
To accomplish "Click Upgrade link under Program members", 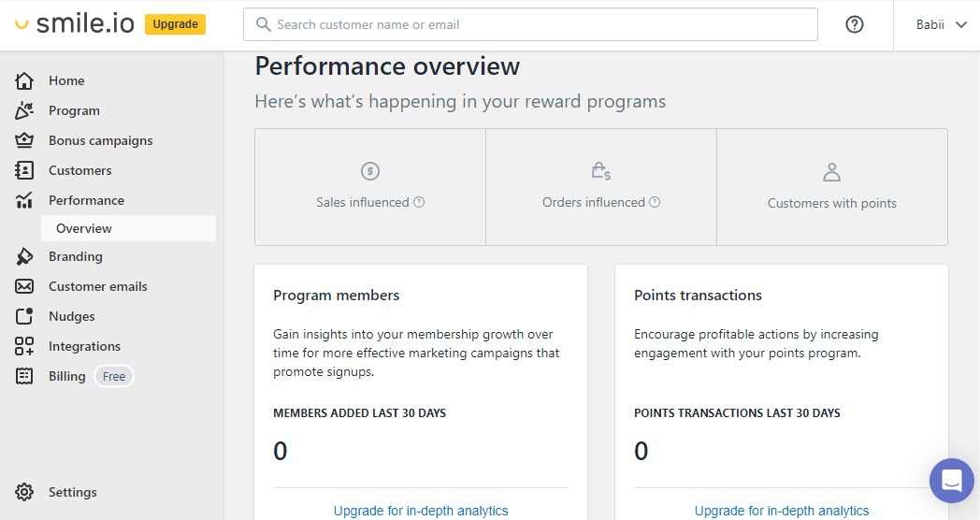I will point(421,511).
